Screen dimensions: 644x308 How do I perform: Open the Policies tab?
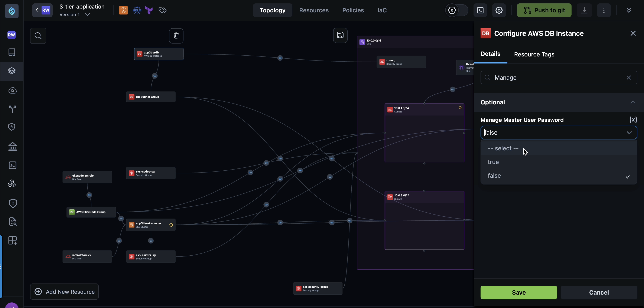coord(353,10)
